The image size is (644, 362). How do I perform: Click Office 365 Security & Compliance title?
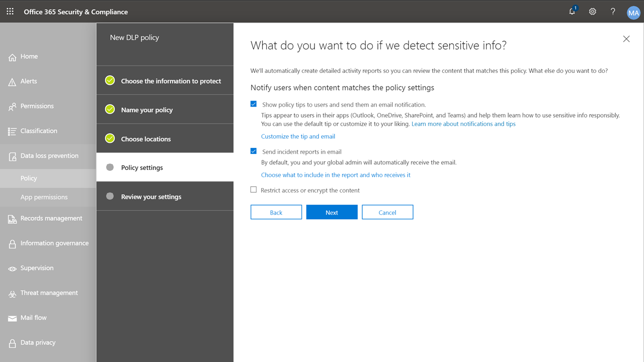(76, 12)
